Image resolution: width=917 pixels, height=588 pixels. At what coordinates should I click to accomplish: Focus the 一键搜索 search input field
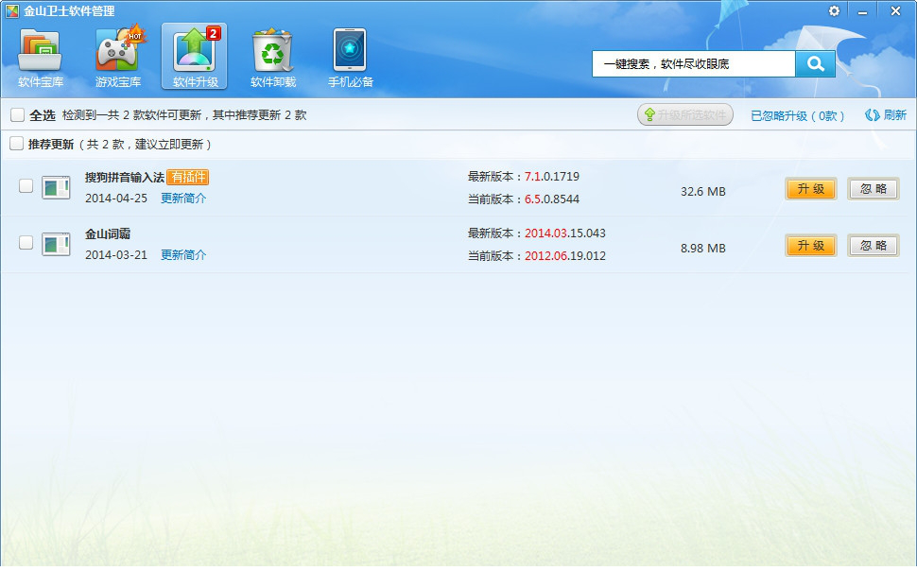coord(694,63)
